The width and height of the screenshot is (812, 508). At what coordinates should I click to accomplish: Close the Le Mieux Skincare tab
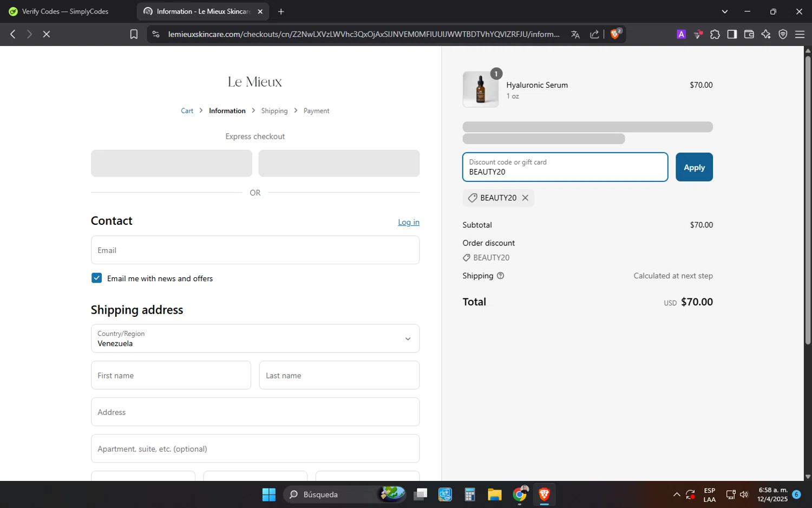click(x=260, y=11)
